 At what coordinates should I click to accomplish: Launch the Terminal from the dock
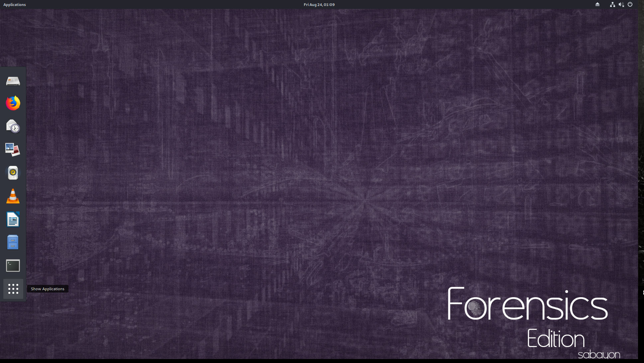point(13,266)
